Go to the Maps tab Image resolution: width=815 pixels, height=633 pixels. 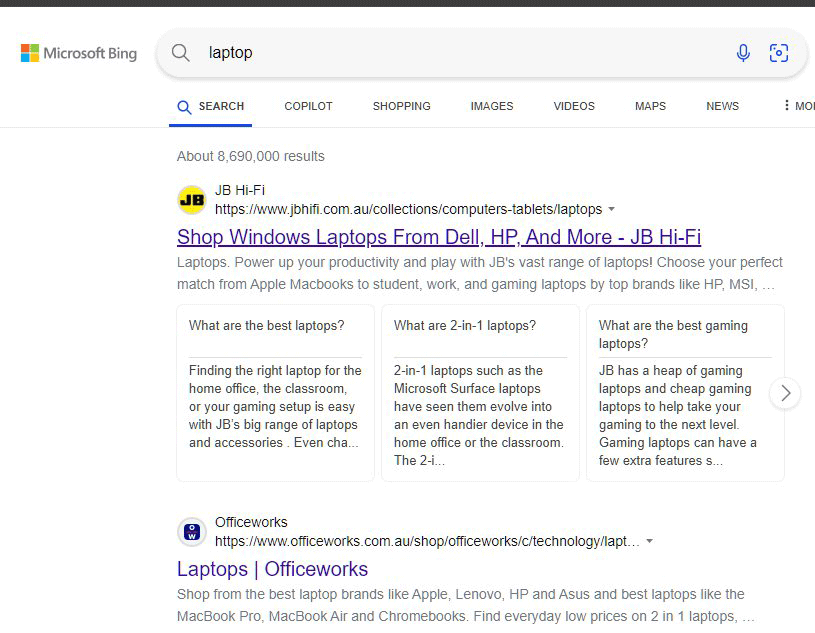tap(650, 106)
